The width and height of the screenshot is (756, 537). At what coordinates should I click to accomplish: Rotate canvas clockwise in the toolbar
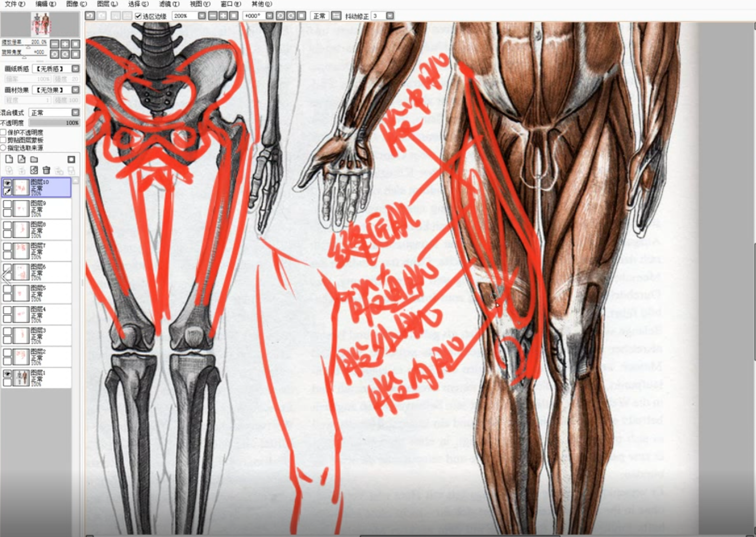pyautogui.click(x=291, y=16)
